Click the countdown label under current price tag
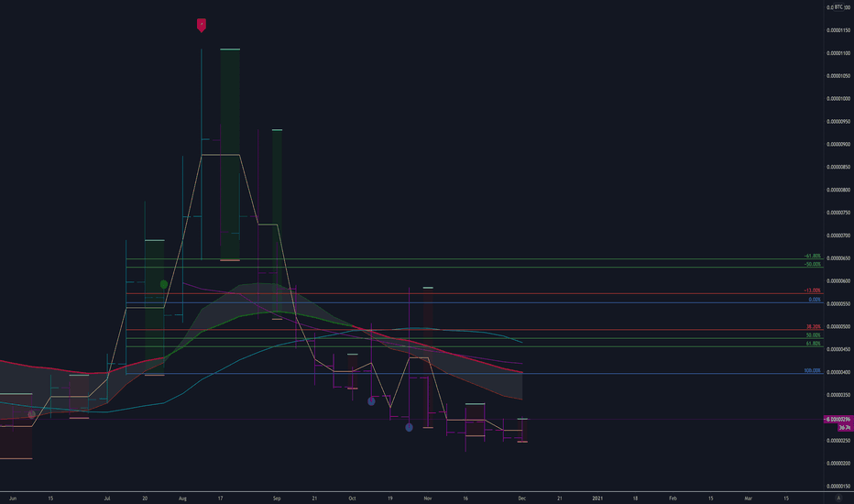The height and width of the screenshot is (504, 854). pyautogui.click(x=845, y=428)
